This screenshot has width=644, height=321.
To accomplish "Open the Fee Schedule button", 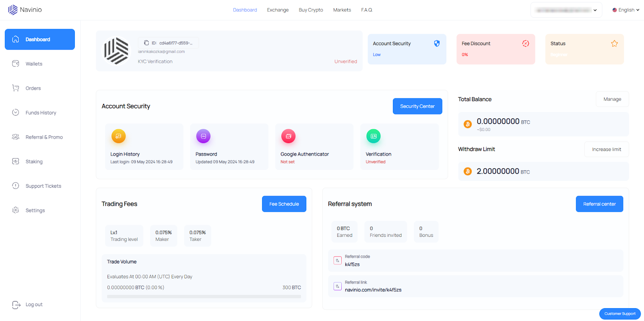I will point(284,204).
